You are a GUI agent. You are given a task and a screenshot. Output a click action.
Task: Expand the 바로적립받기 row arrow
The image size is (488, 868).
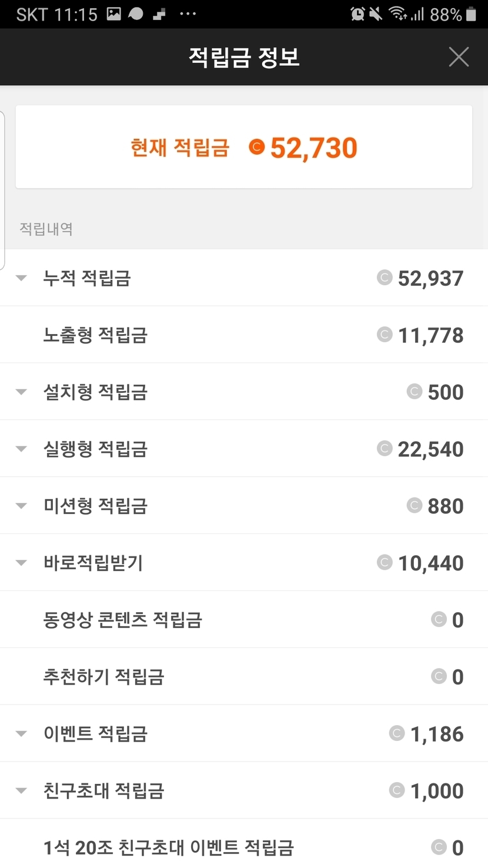pyautogui.click(x=22, y=563)
